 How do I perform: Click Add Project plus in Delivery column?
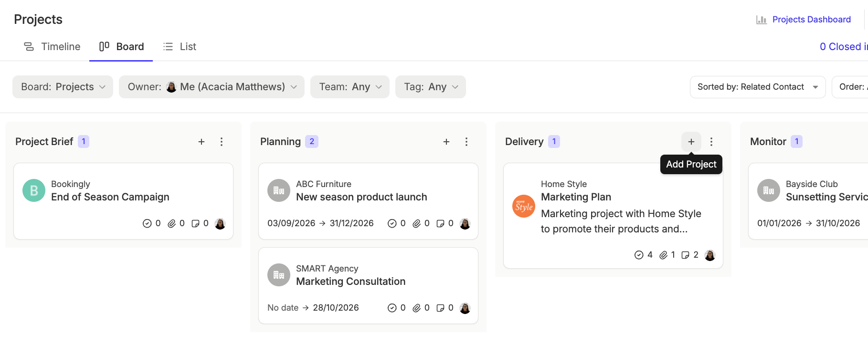[x=691, y=142]
